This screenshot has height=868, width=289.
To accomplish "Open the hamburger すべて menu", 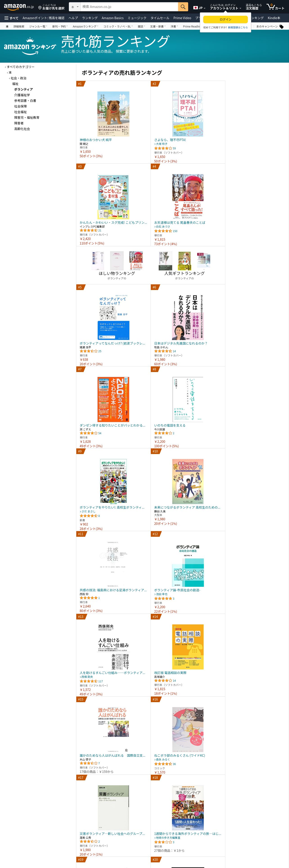I will (x=11, y=18).
